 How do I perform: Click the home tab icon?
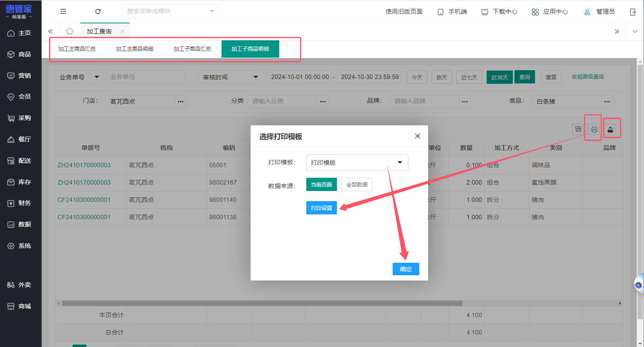70,31
